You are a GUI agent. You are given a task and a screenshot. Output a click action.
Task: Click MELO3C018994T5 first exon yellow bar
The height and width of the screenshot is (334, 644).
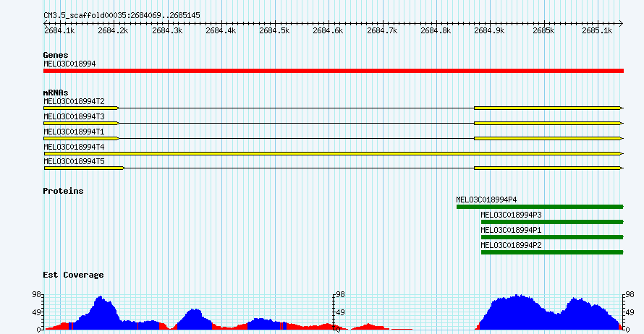pos(84,168)
